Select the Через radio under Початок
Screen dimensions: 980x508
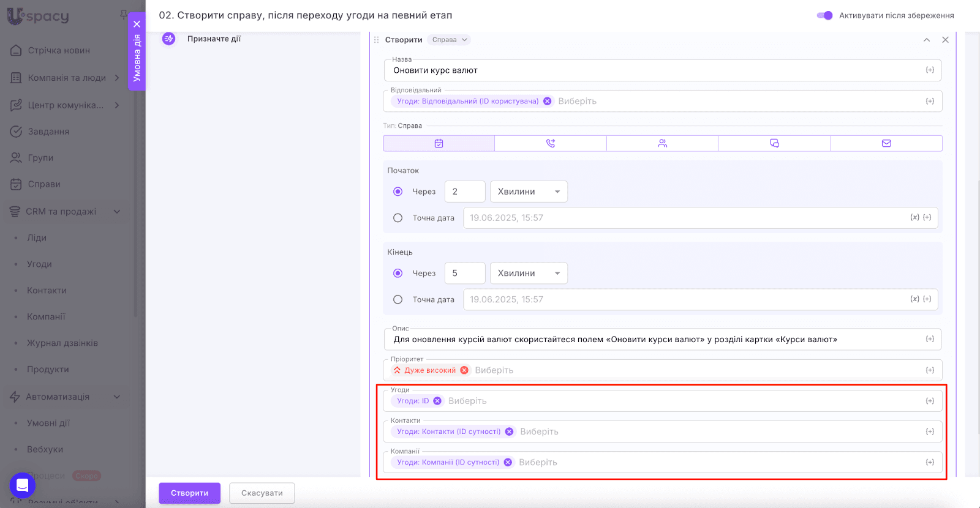(398, 192)
